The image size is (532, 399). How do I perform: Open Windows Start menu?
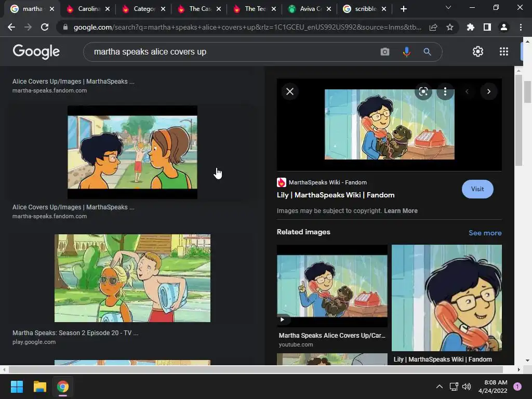(x=17, y=387)
